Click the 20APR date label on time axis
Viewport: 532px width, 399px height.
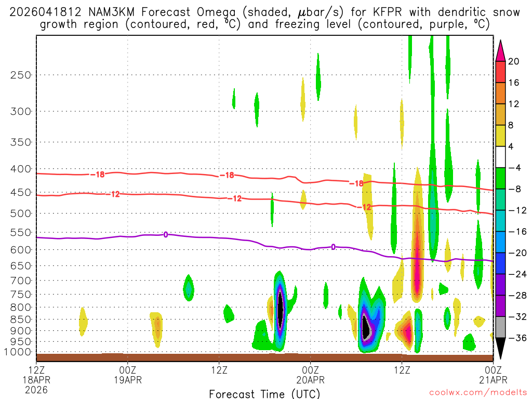(x=311, y=380)
